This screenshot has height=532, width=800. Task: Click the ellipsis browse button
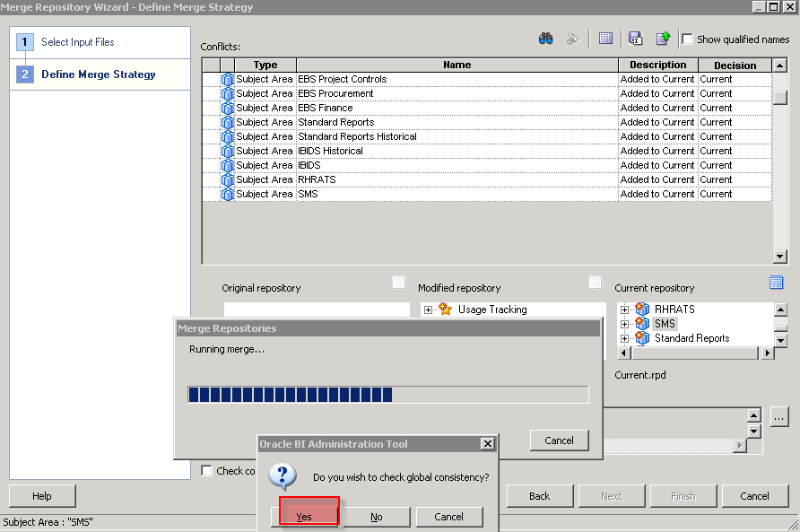coord(778,418)
